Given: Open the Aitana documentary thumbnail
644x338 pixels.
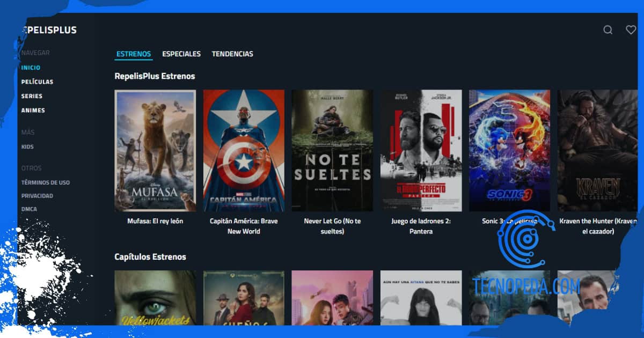Looking at the screenshot, I should 421,298.
